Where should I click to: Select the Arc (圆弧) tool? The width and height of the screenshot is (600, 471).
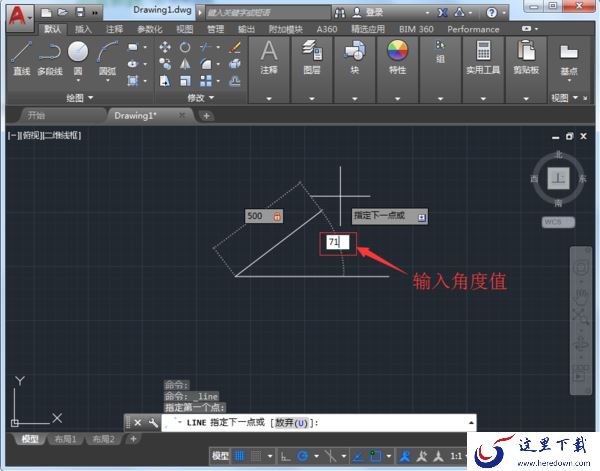click(x=108, y=58)
